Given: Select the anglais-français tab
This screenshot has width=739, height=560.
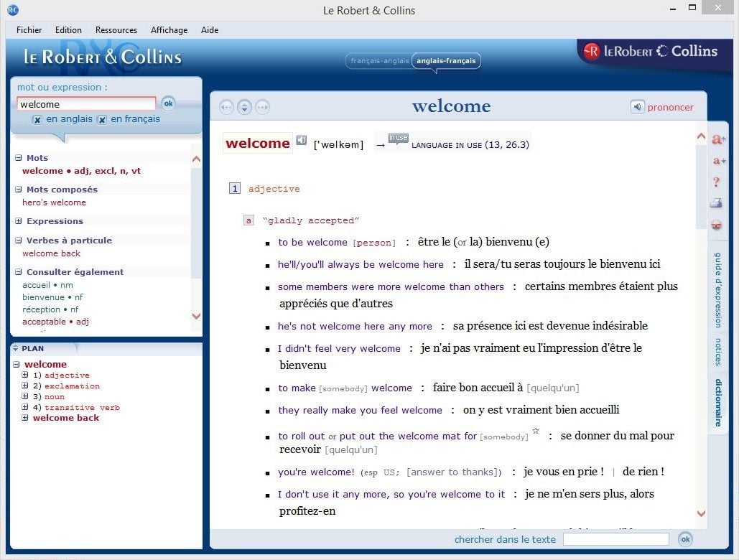Looking at the screenshot, I should (446, 61).
